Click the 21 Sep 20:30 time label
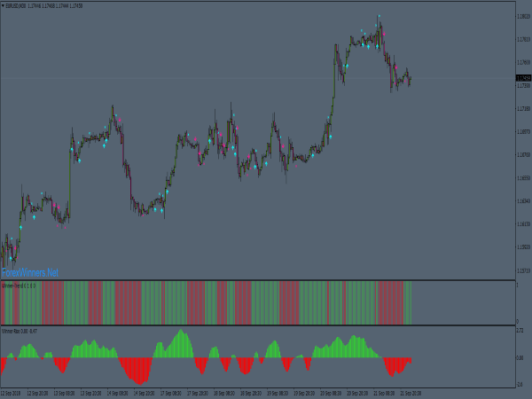Image resolution: width=532 pixels, height=399 pixels. [x=411, y=393]
